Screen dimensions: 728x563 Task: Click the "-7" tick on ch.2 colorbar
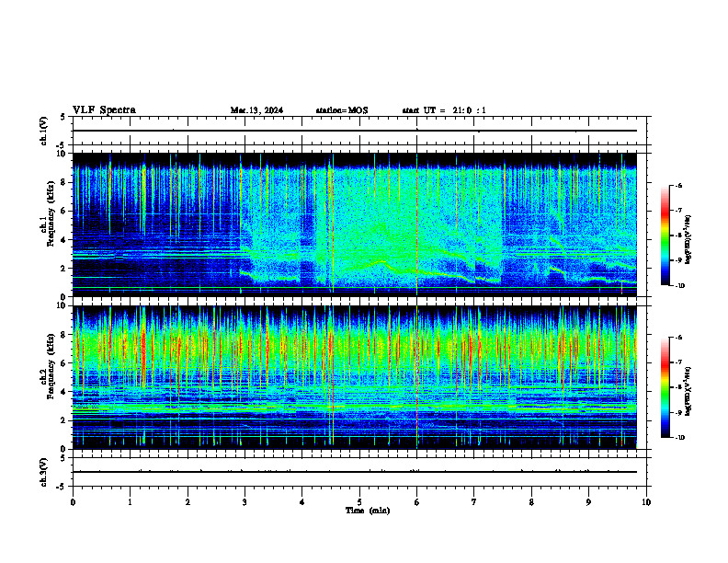coord(678,362)
